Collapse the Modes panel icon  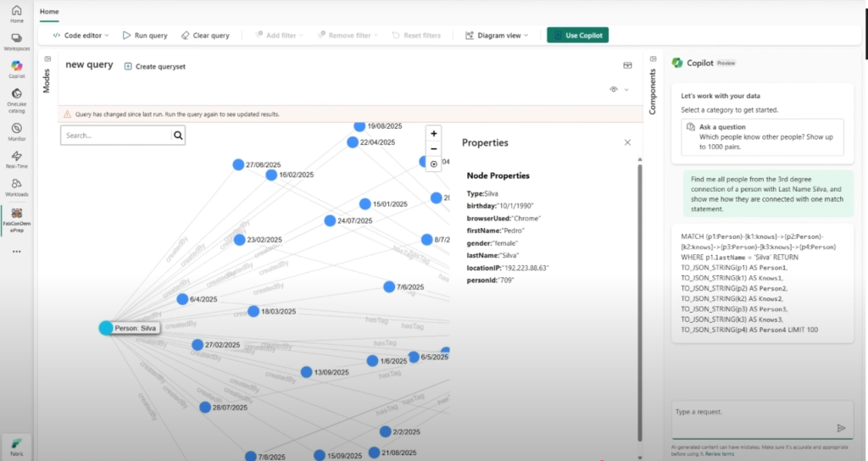[x=47, y=58]
